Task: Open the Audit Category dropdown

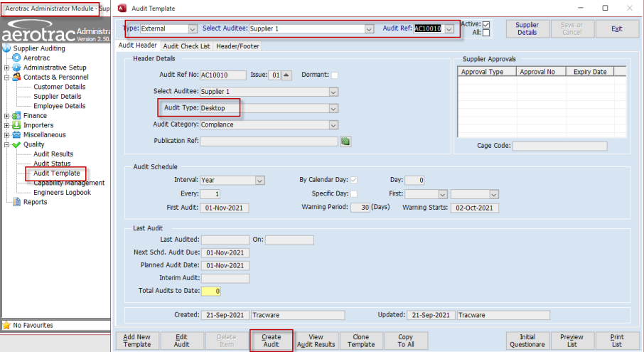Action: coord(333,125)
